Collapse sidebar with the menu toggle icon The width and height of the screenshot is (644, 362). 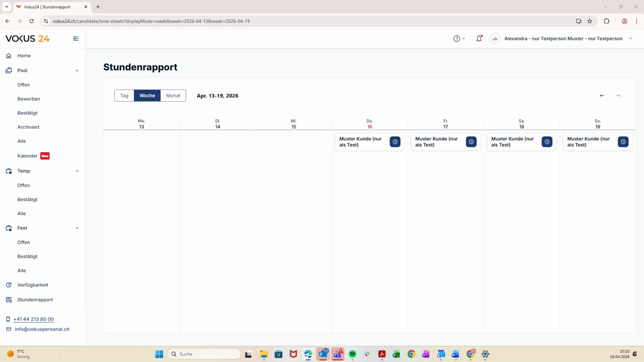(76, 39)
